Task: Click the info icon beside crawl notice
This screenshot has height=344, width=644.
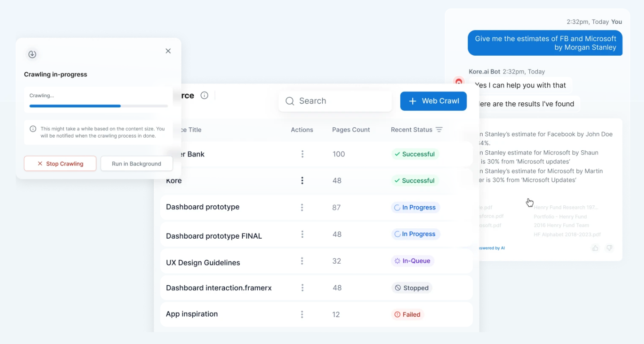Action: pyautogui.click(x=33, y=129)
